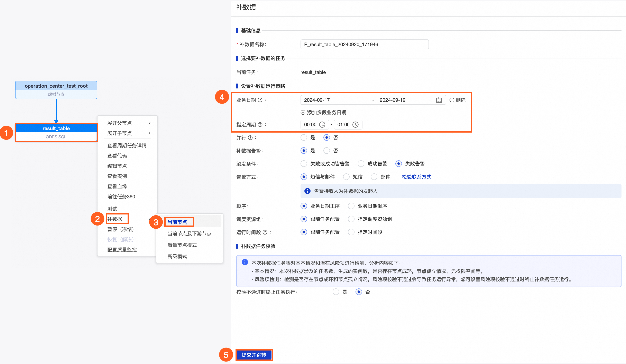Screen dimensions: 626x364
Task: Choose 查看实例 from context menu
Action: 117,176
